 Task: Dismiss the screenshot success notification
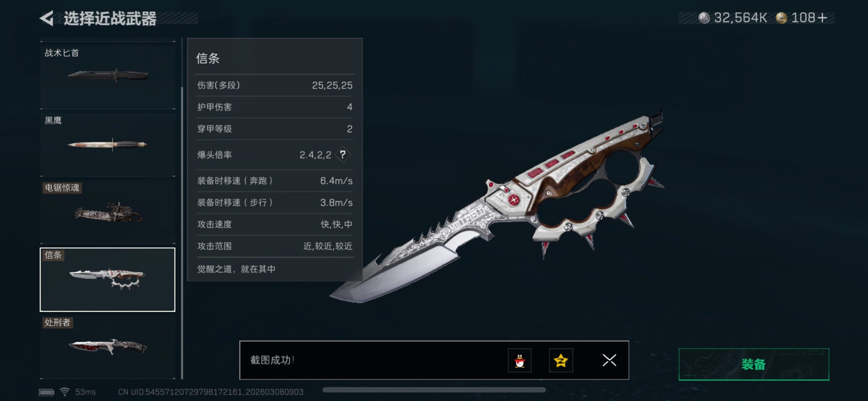609,360
